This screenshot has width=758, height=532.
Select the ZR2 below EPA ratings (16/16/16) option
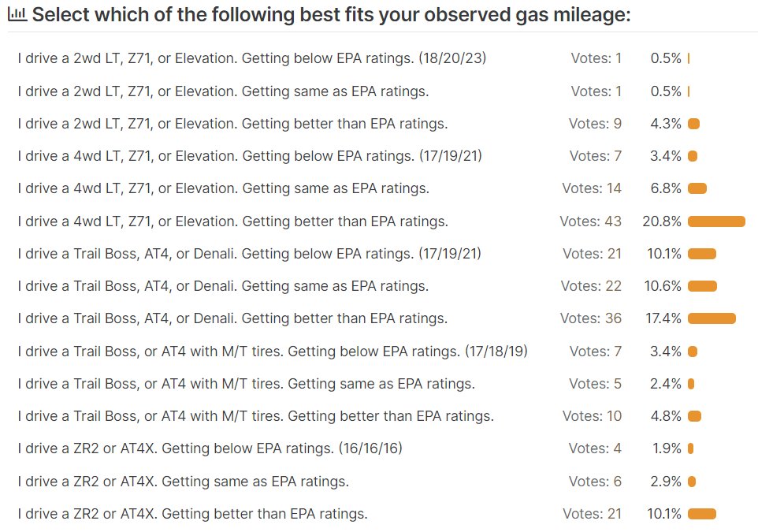(210, 448)
